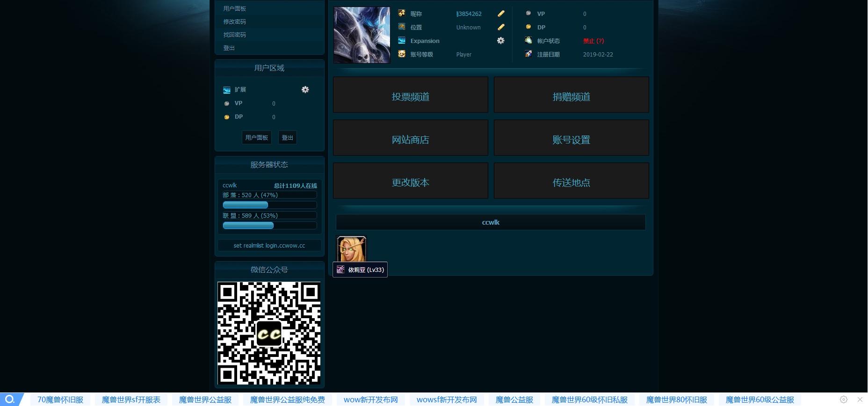Screen dimensions: 868x406
Task: Select 找回密码 in the sidebar menu
Action: (235, 35)
